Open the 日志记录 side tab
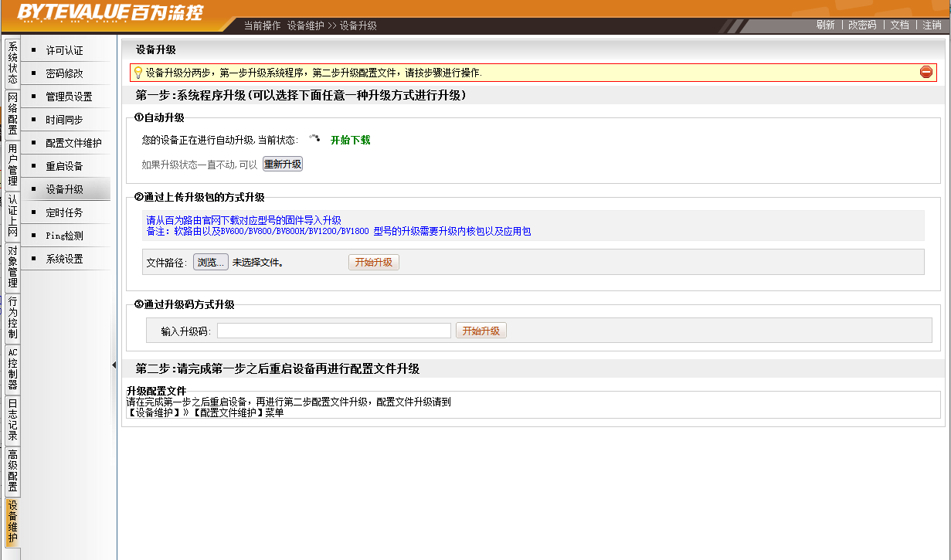 click(12, 419)
